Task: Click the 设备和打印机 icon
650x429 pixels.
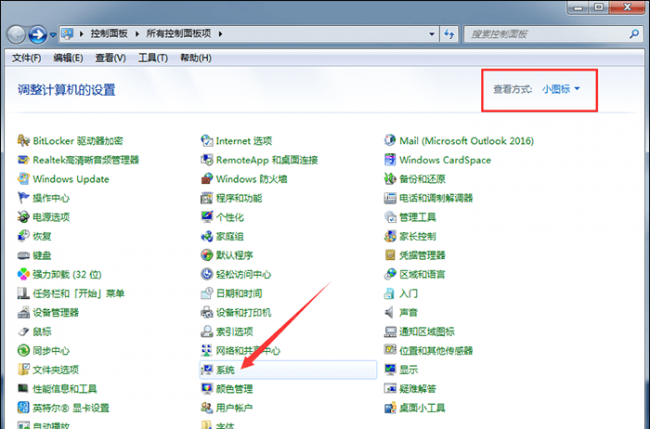Action: point(206,312)
